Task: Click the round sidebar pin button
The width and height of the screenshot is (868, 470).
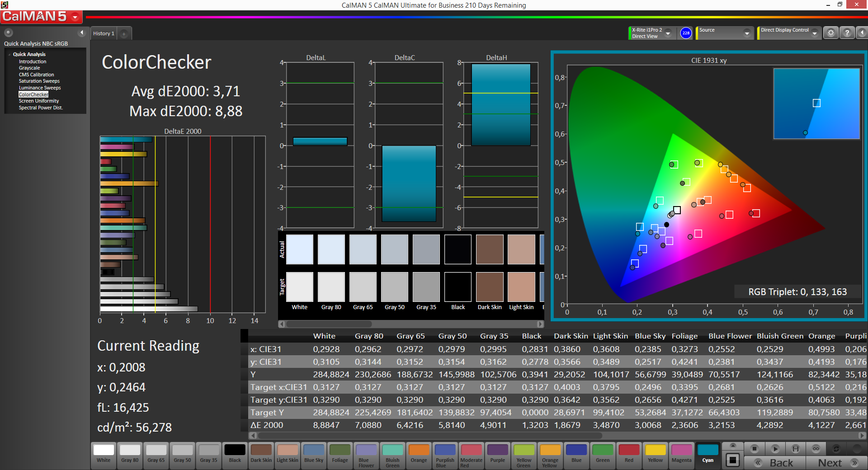Action: 9,33
